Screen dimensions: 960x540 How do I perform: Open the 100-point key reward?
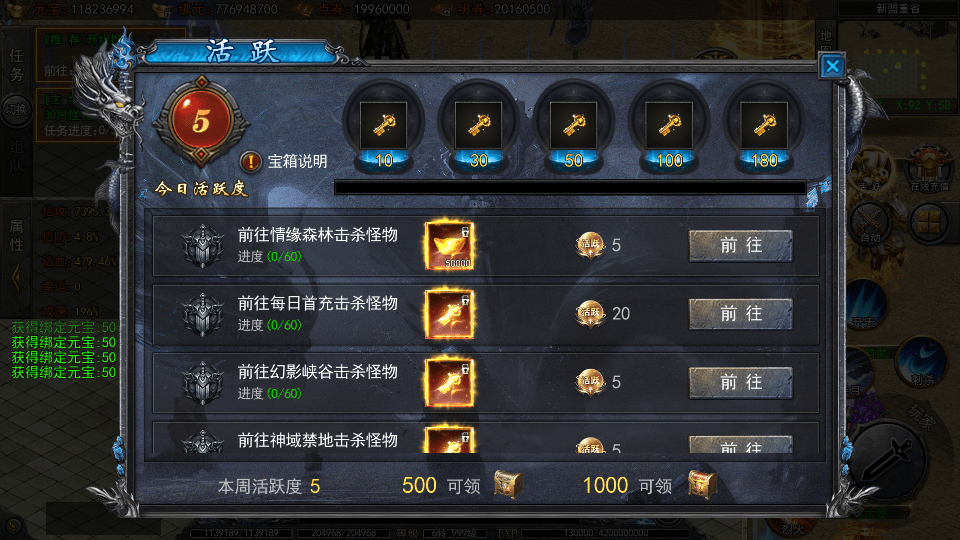pos(669,126)
